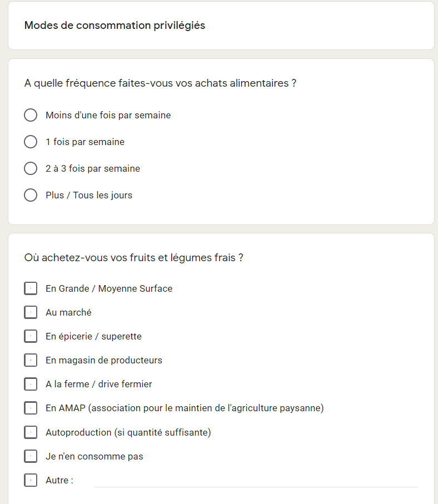Click the 'Modes de consommation privilégiés' section header
The width and height of the screenshot is (438, 504).
(x=115, y=26)
